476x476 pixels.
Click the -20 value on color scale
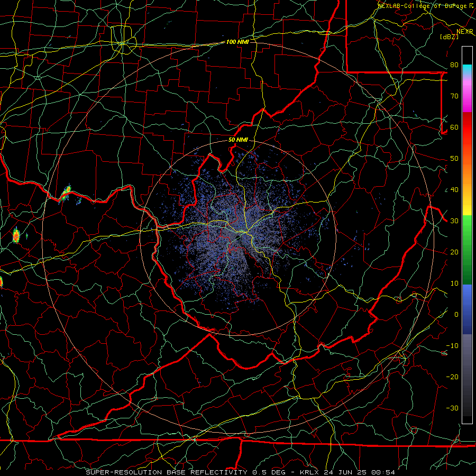452,377
